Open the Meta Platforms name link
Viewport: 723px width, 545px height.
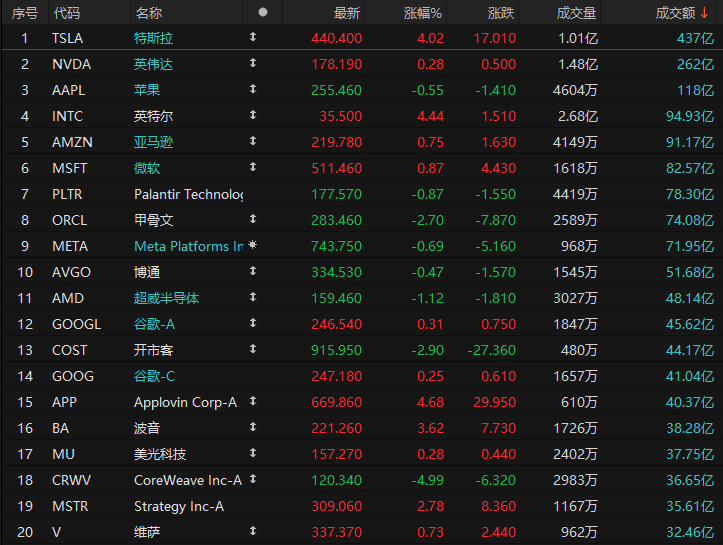(x=189, y=246)
